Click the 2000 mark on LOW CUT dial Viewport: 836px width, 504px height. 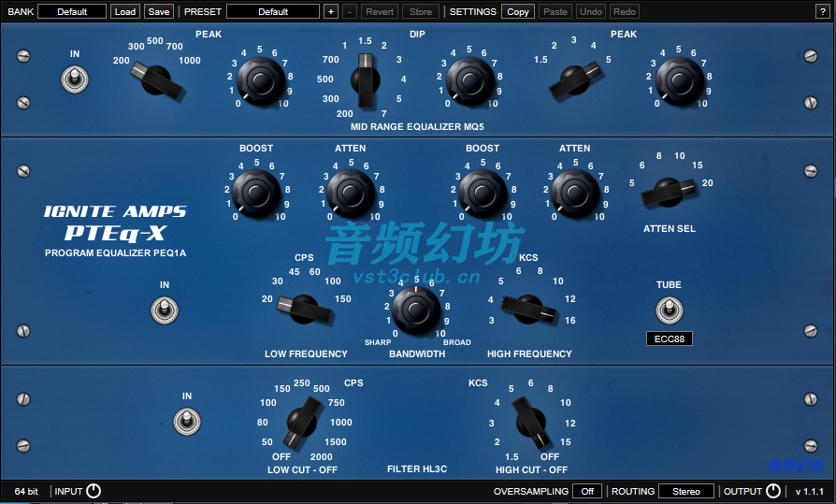pyautogui.click(x=321, y=457)
